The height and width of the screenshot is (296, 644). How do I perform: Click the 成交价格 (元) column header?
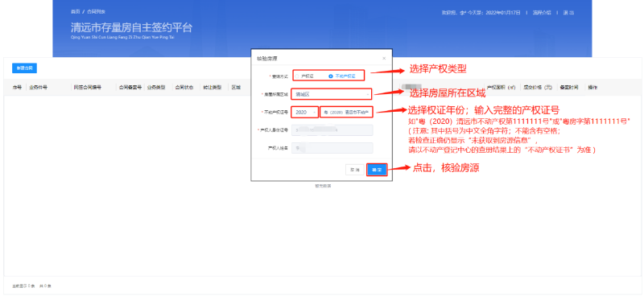pyautogui.click(x=538, y=88)
